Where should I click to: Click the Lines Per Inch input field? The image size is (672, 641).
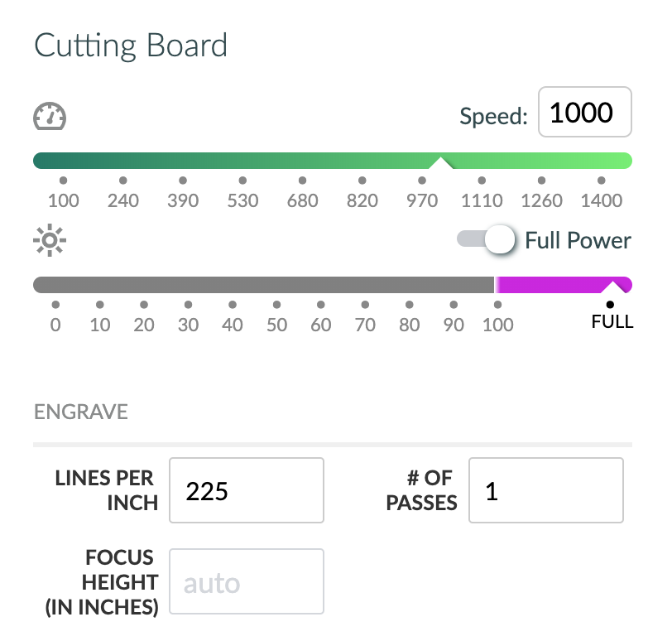click(247, 490)
